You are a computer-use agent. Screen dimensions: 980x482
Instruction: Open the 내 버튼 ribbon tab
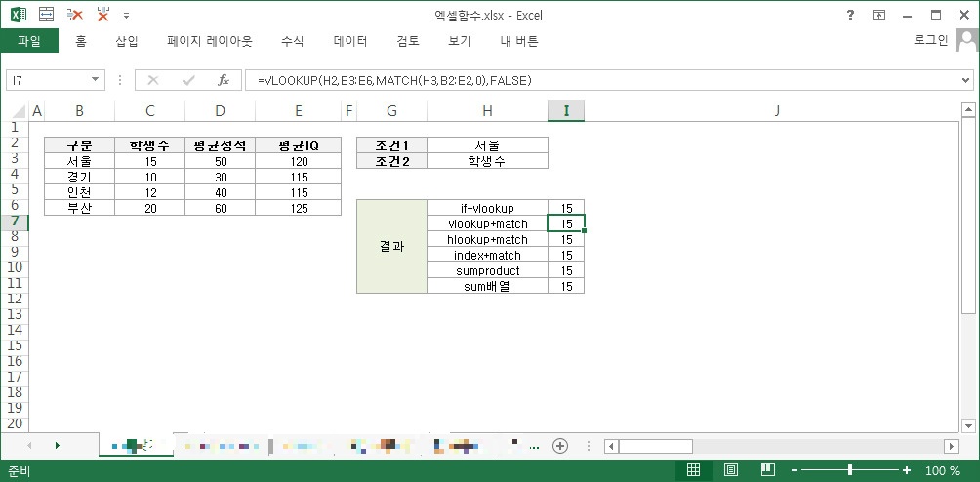[x=519, y=41]
